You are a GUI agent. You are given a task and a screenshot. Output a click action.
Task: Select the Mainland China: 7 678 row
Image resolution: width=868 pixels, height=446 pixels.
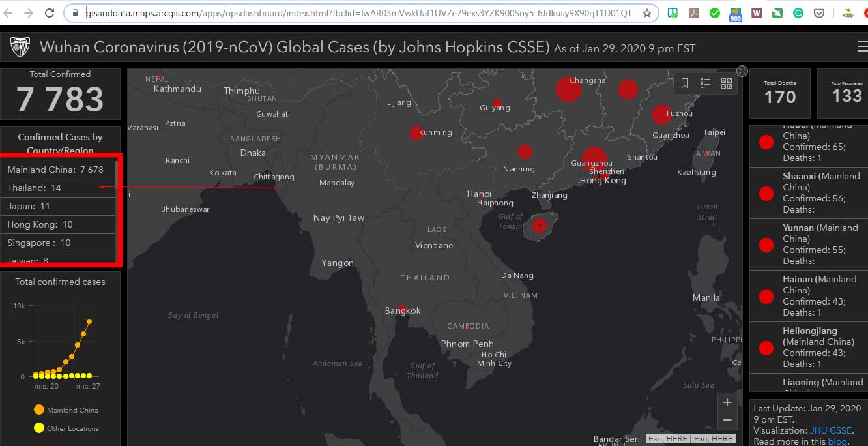(x=59, y=170)
